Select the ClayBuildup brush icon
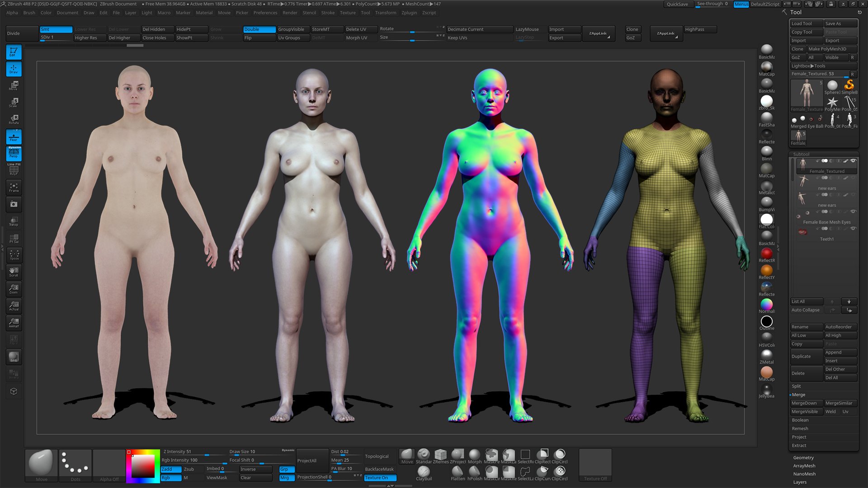The image size is (868, 488). point(424,472)
